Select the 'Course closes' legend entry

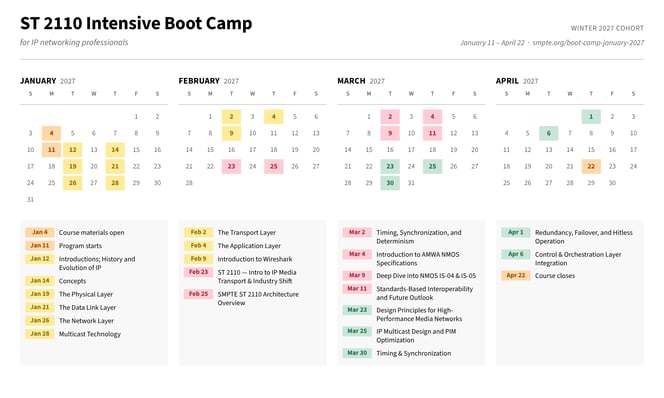tap(555, 276)
